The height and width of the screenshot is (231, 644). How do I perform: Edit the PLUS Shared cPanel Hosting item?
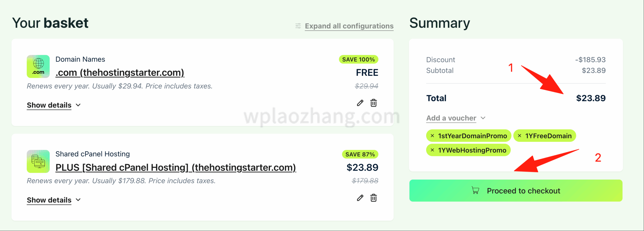click(x=360, y=198)
